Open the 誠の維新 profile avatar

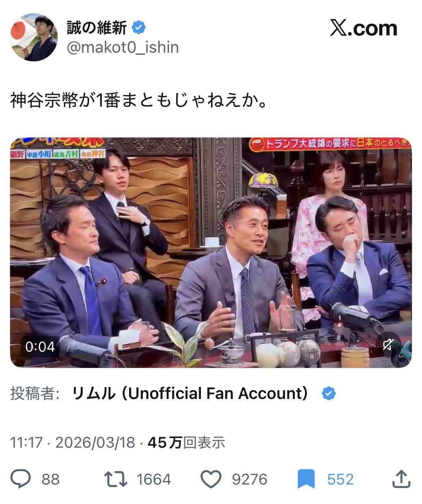click(34, 37)
